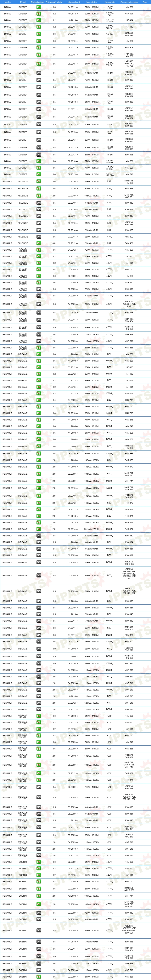Click the Opis column header
Viewport: 151px width, 980px height.
point(145,2)
